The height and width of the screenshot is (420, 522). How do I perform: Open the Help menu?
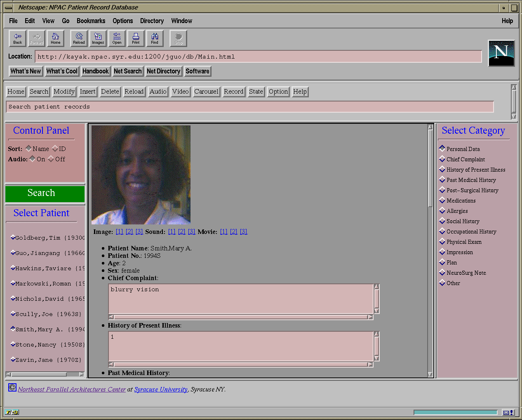coord(507,21)
